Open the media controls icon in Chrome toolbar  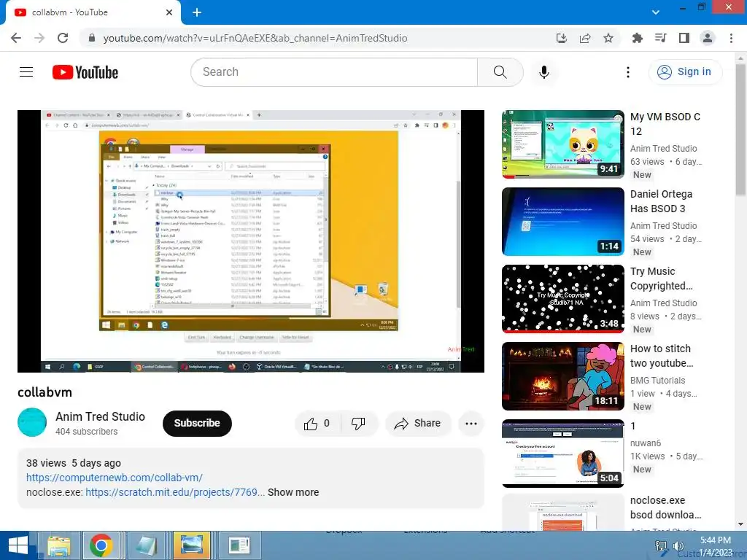(x=661, y=38)
